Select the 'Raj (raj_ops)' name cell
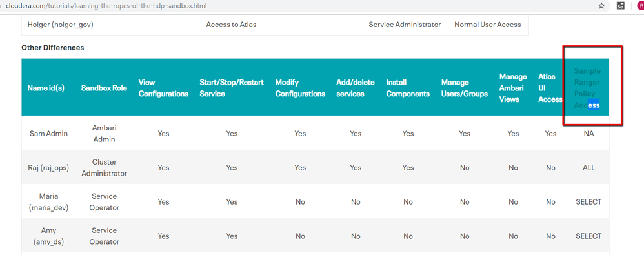644x255 pixels. coord(48,168)
